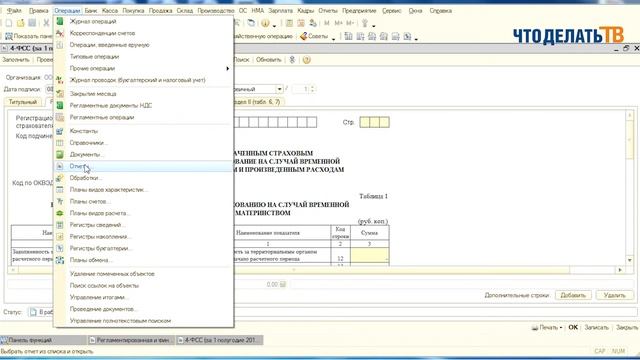Open Регистры бухгалтерии... entry
The image size is (640, 360).
tap(101, 249)
